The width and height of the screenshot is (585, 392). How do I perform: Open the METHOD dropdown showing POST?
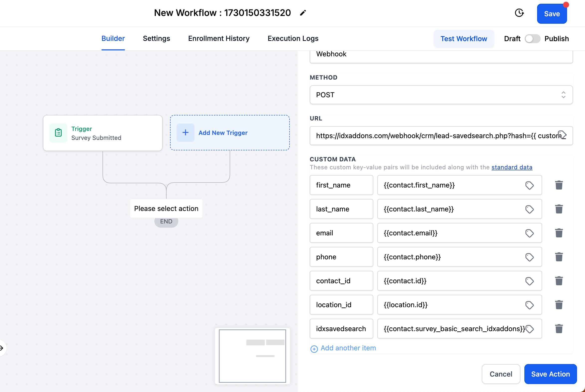(441, 95)
